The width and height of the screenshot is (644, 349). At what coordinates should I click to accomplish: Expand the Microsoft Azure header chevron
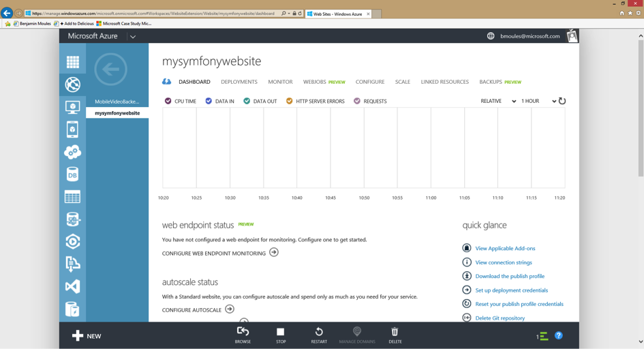point(133,37)
